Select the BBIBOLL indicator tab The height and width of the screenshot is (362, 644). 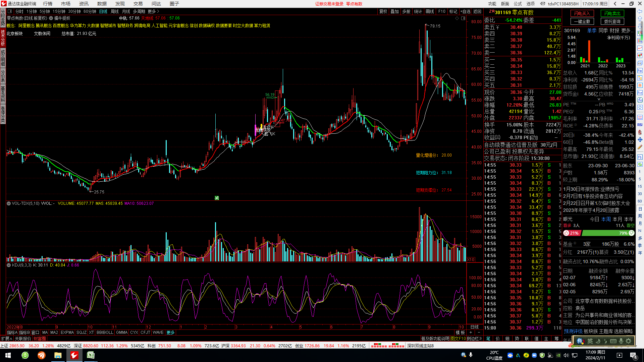pos(105,333)
